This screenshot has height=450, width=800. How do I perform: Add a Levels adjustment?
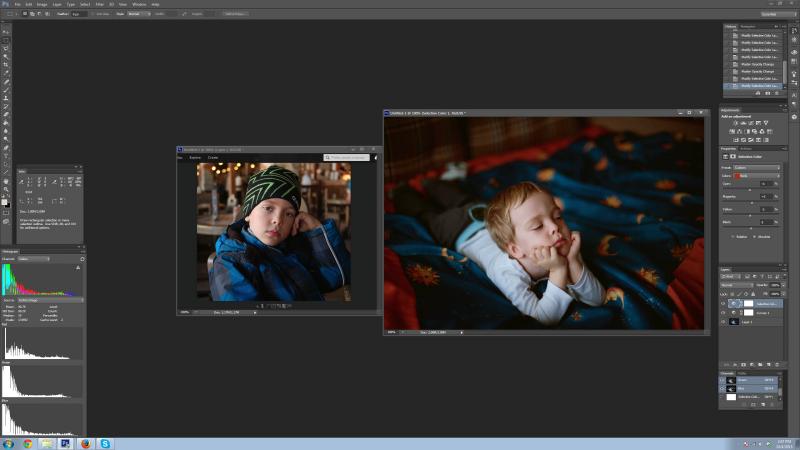(x=743, y=123)
